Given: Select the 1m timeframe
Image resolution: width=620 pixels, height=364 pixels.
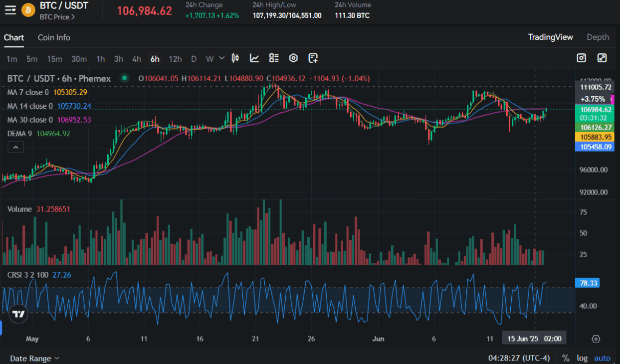Looking at the screenshot, I should [12, 59].
